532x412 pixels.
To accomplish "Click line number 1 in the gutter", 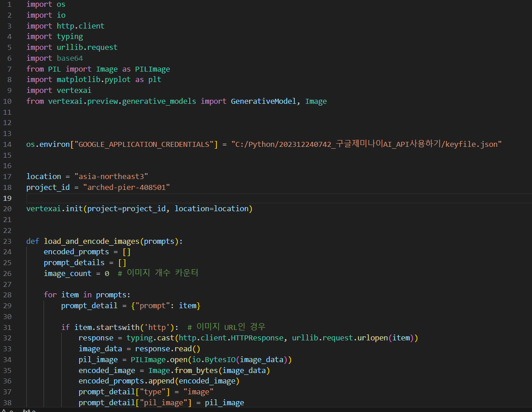I will [x=10, y=5].
